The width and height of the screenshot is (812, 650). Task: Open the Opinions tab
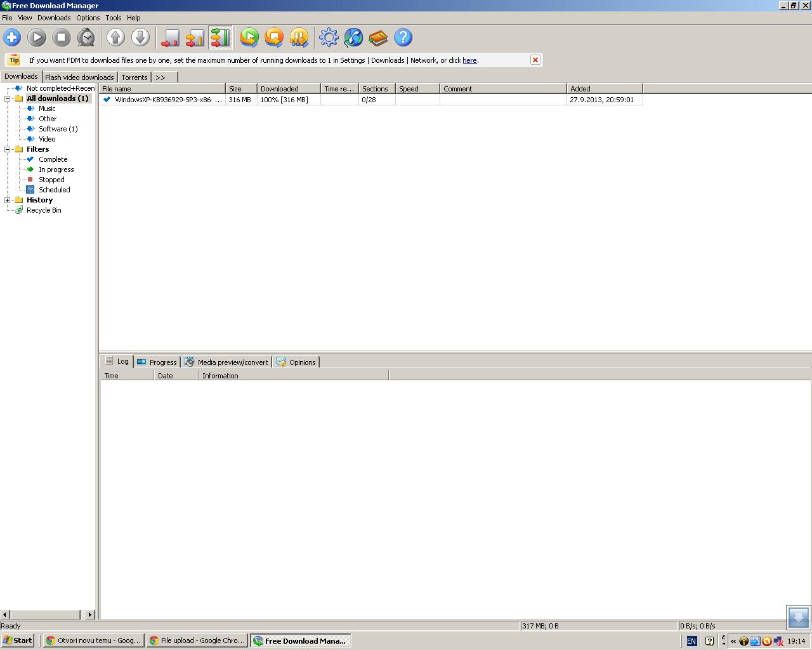point(296,362)
